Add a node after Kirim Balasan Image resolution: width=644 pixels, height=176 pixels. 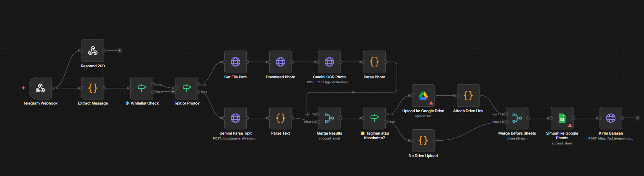(638, 118)
